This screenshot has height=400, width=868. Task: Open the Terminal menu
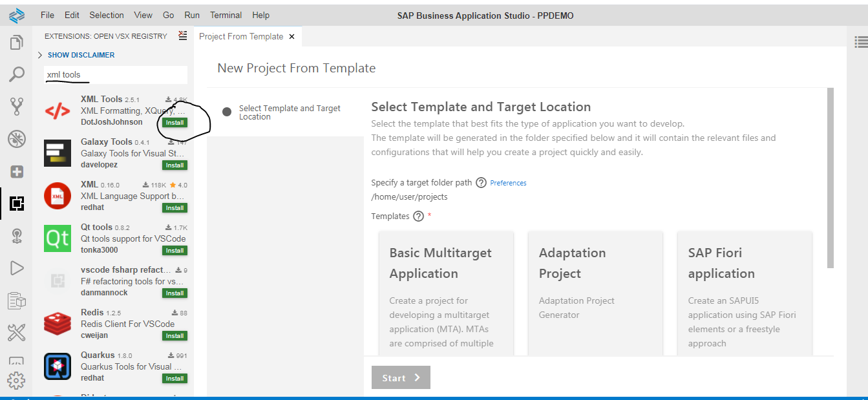pos(226,15)
